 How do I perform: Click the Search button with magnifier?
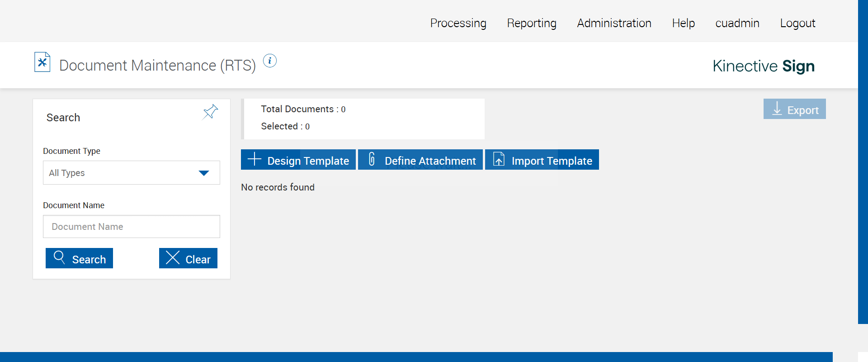pos(79,258)
